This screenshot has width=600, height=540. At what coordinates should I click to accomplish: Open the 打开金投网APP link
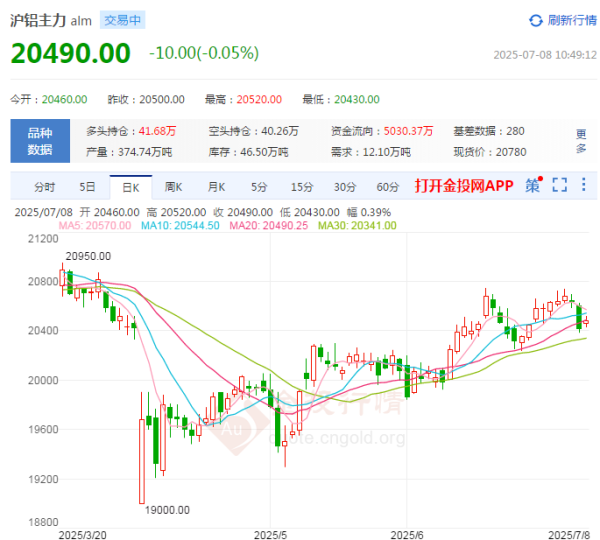[464, 186]
